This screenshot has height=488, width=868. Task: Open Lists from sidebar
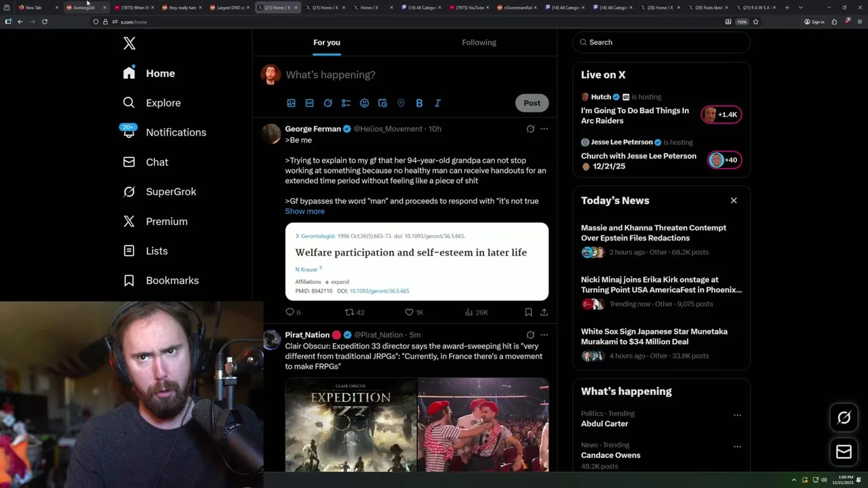(x=146, y=251)
